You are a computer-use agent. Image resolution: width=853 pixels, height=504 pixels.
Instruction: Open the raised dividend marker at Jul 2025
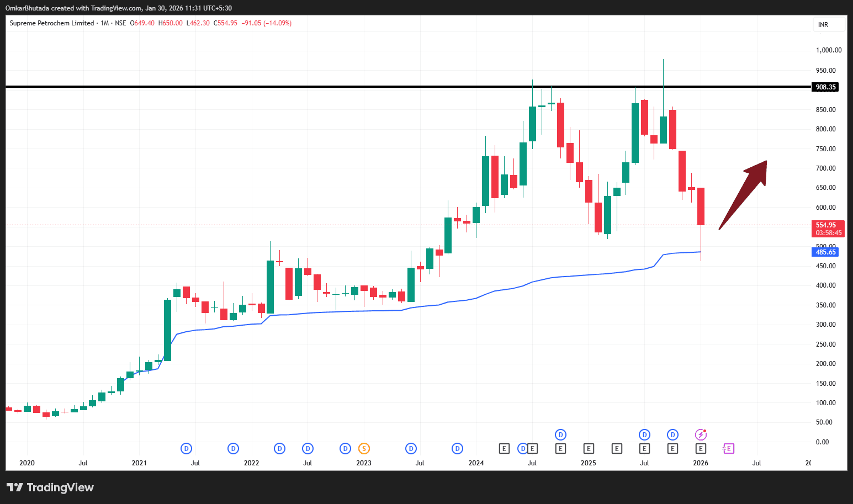[644, 434]
